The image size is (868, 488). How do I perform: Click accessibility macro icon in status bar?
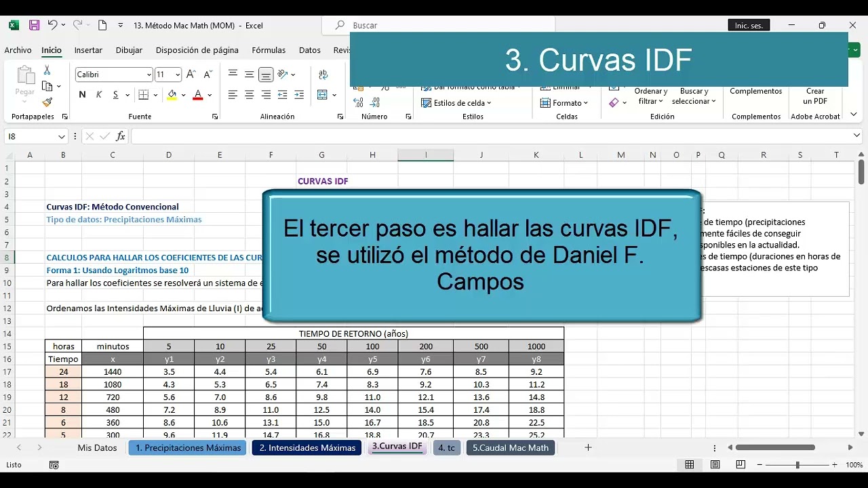coord(54,465)
